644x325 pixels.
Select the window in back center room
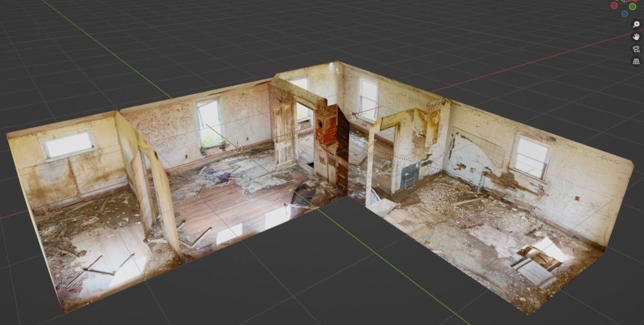click(368, 99)
